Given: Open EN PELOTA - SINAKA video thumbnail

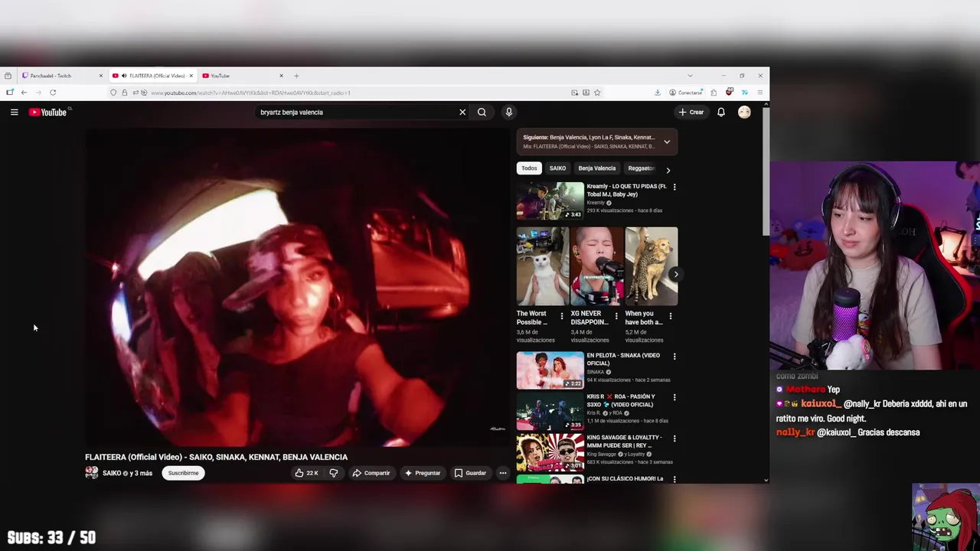Looking at the screenshot, I should click(550, 370).
